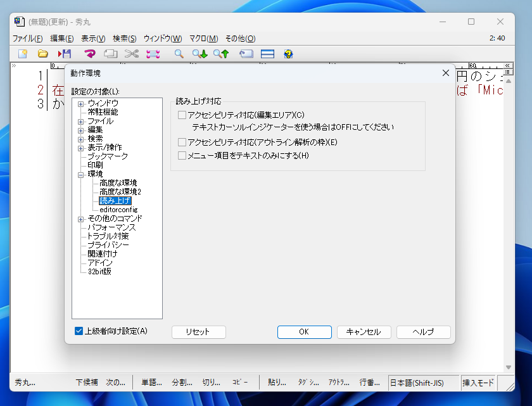Select アドイン in the tree
The width and height of the screenshot is (532, 406).
point(100,262)
